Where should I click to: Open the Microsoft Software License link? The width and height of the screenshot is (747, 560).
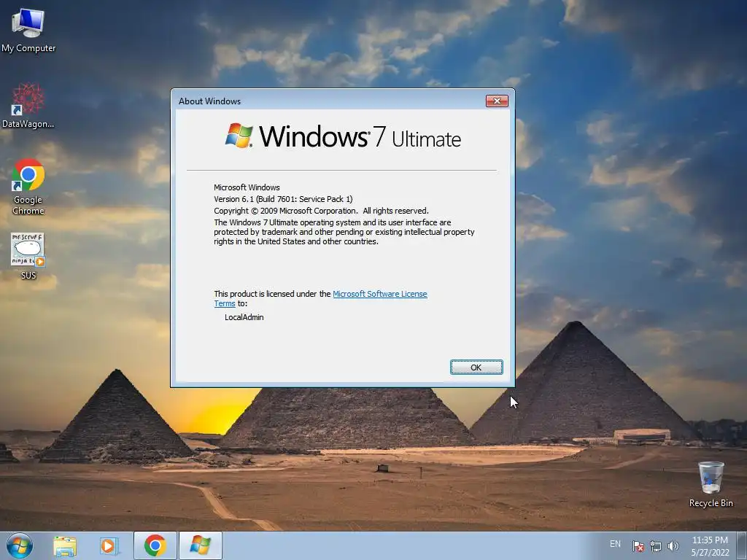(379, 294)
